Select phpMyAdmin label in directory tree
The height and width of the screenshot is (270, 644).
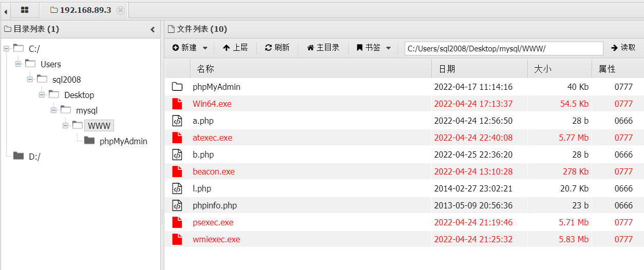click(x=123, y=141)
